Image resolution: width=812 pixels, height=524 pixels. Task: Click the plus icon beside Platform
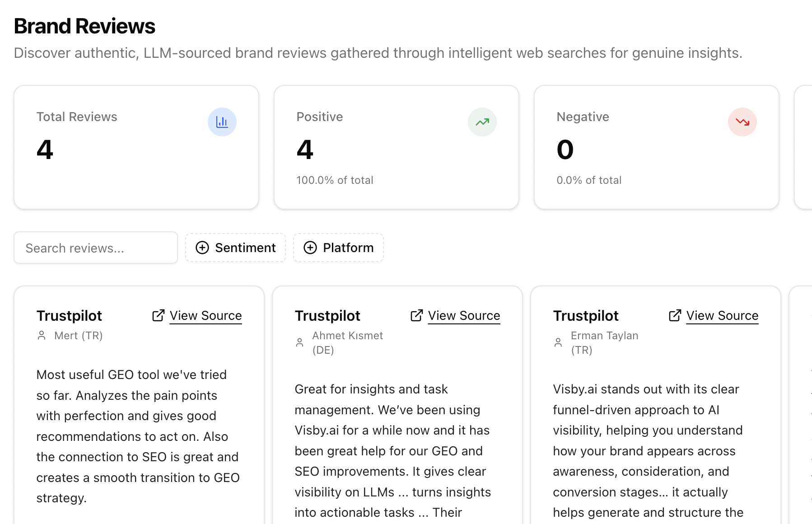[x=310, y=248]
